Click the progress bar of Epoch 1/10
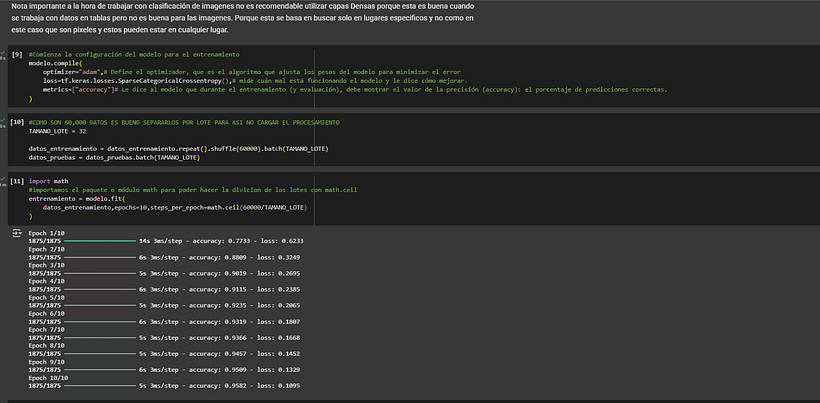This screenshot has height=403, width=820. click(100, 241)
